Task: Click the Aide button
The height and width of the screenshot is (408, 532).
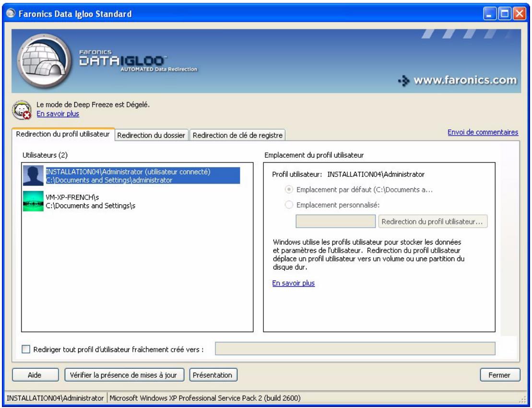Action: tap(35, 375)
